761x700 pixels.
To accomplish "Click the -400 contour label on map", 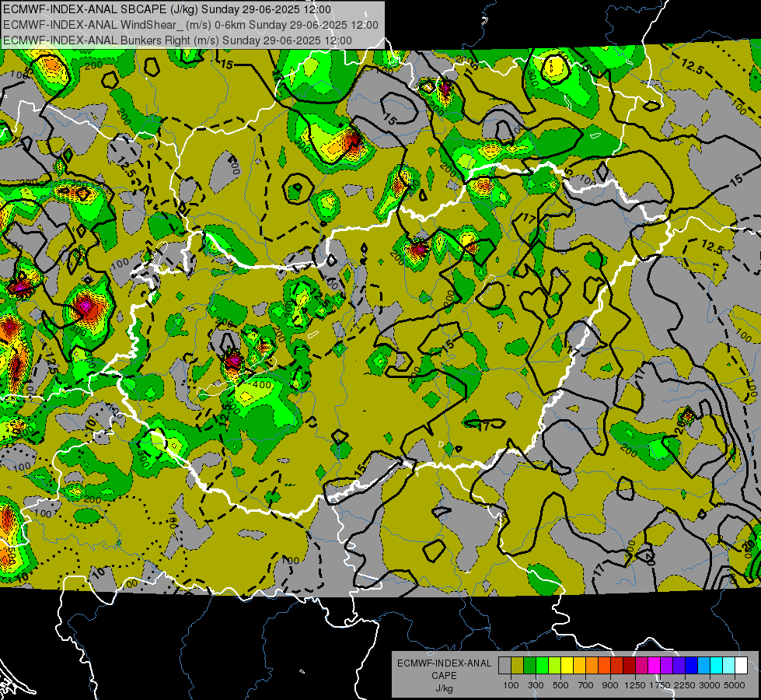I will tap(260, 385).
